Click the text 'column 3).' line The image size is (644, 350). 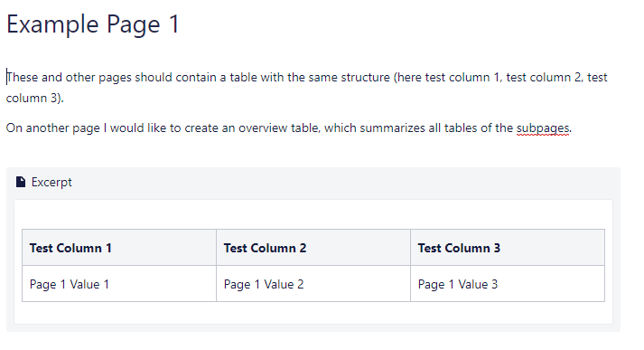point(35,99)
